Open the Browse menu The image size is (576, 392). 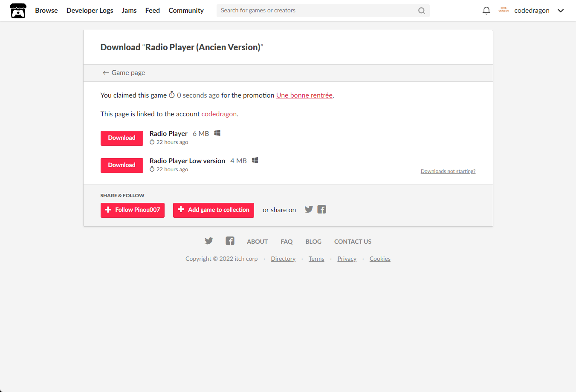pos(46,11)
